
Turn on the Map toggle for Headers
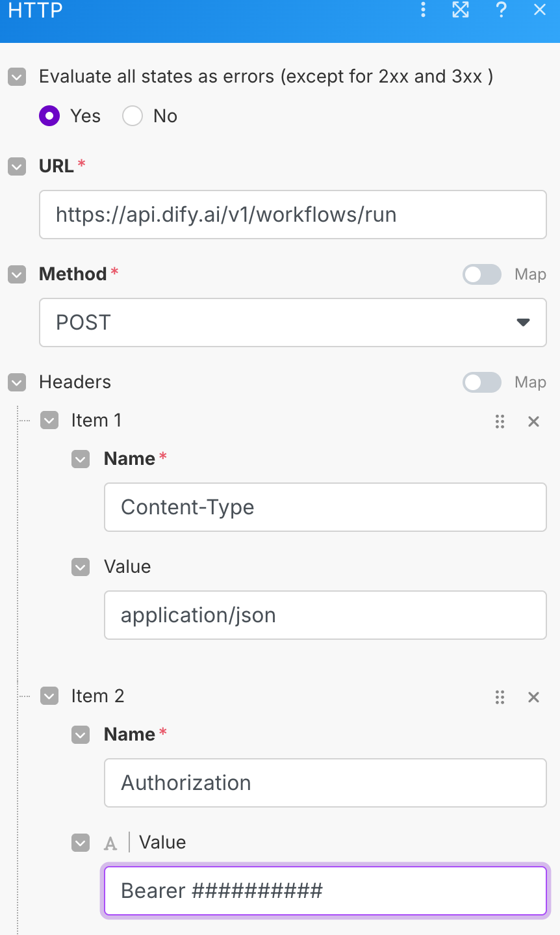coord(481,382)
